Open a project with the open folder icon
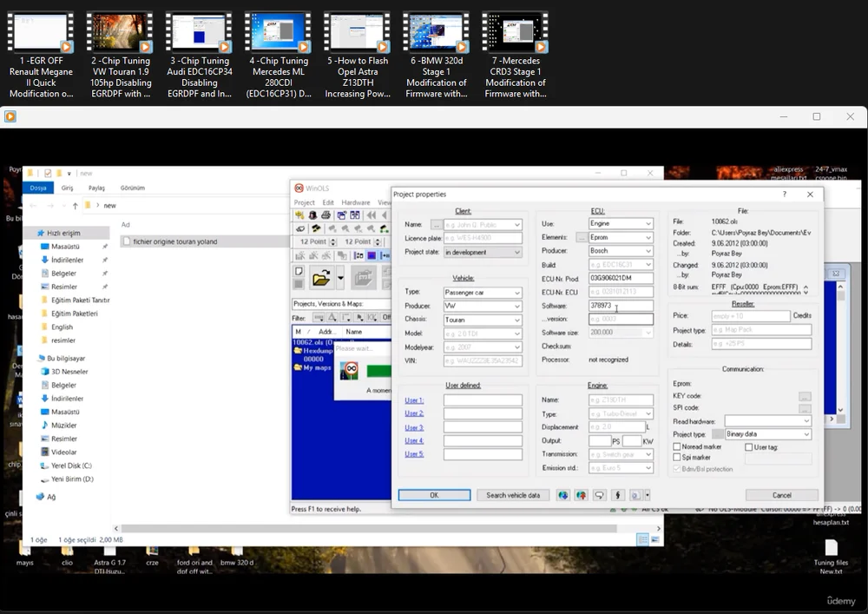This screenshot has width=868, height=614. [324, 275]
